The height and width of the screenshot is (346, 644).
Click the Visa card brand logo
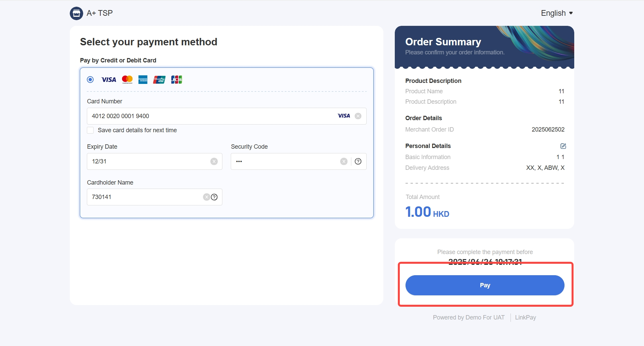coord(109,80)
